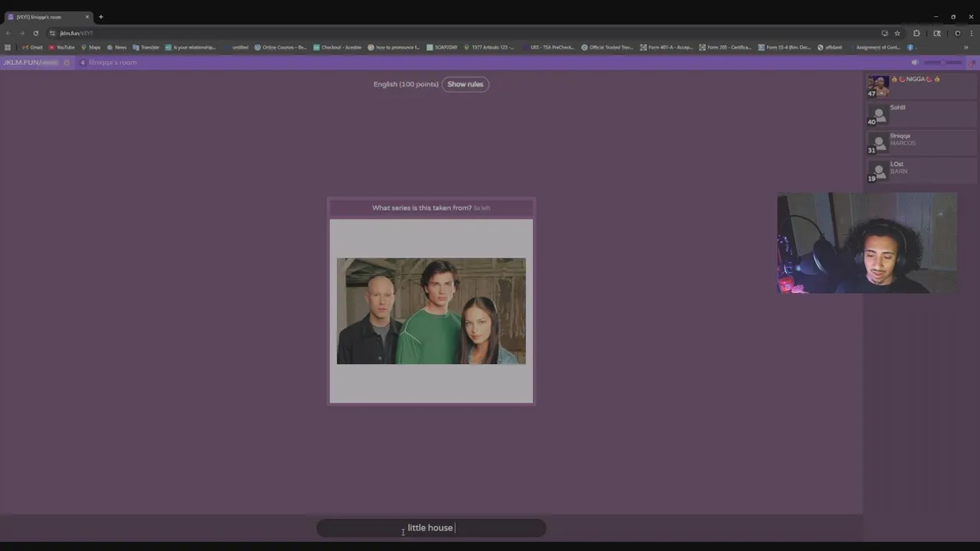The height and width of the screenshot is (551, 980).
Task: Open the Chrome profile avatar
Action: (x=957, y=33)
